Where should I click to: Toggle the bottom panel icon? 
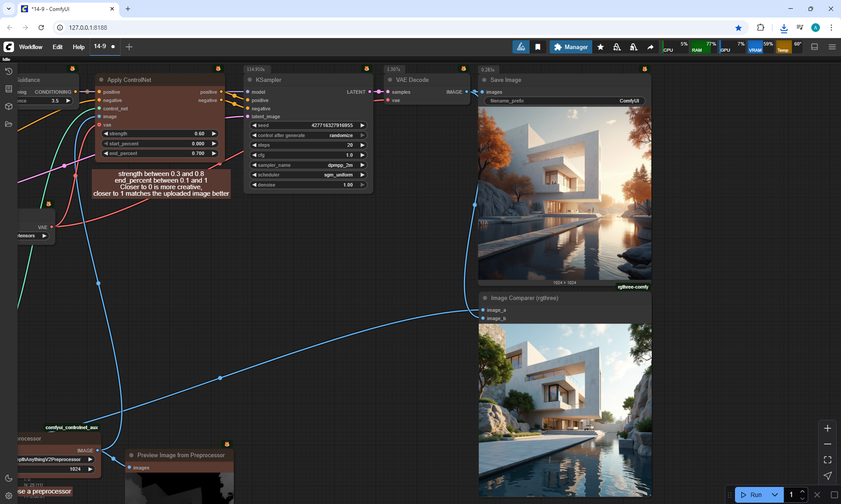coord(814,47)
